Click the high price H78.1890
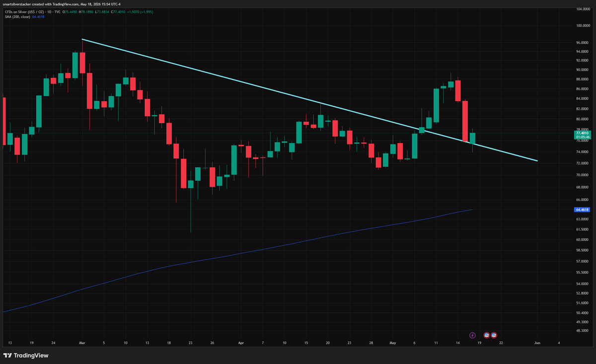The image size is (596, 364). click(x=87, y=11)
